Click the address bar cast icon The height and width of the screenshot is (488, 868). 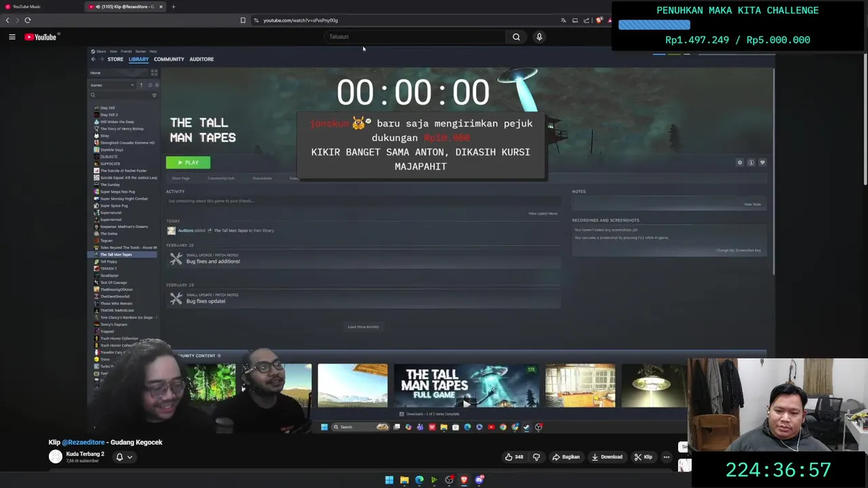[x=575, y=20]
